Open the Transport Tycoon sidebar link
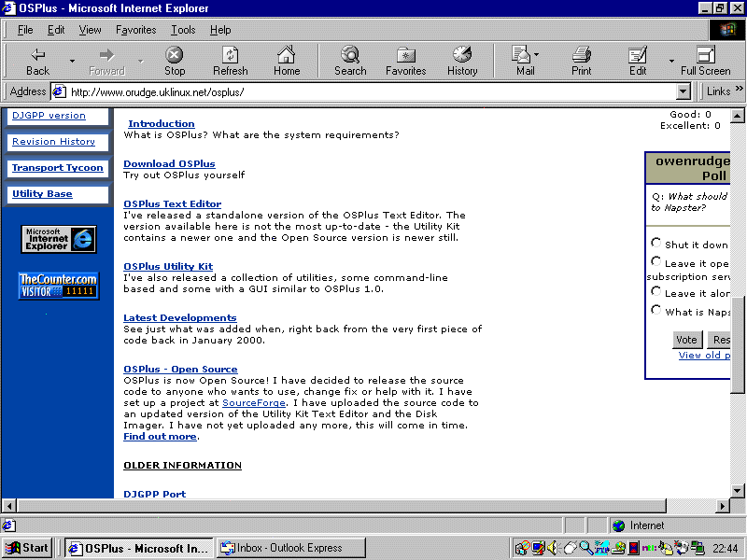Image resolution: width=747 pixels, height=560 pixels. click(58, 168)
